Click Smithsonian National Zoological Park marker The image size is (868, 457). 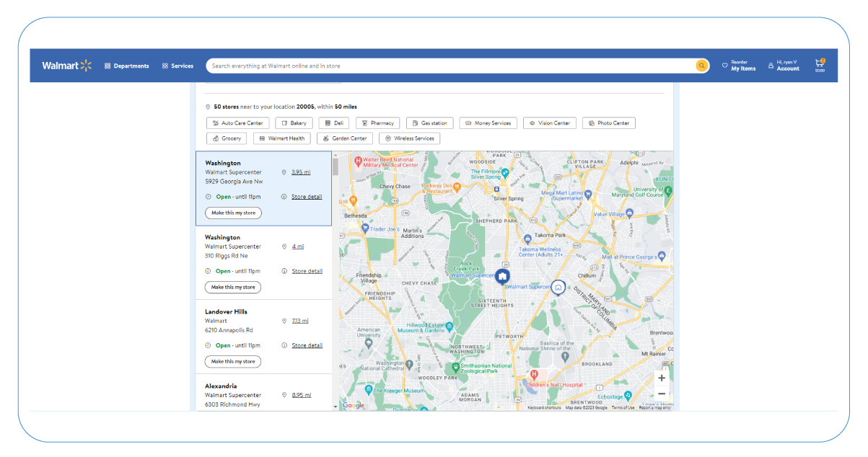(455, 367)
